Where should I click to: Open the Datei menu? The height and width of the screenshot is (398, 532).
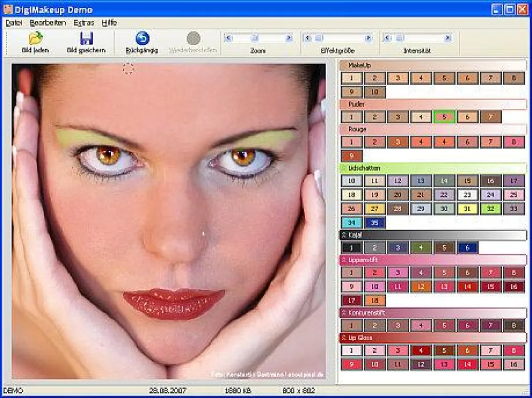pos(14,23)
